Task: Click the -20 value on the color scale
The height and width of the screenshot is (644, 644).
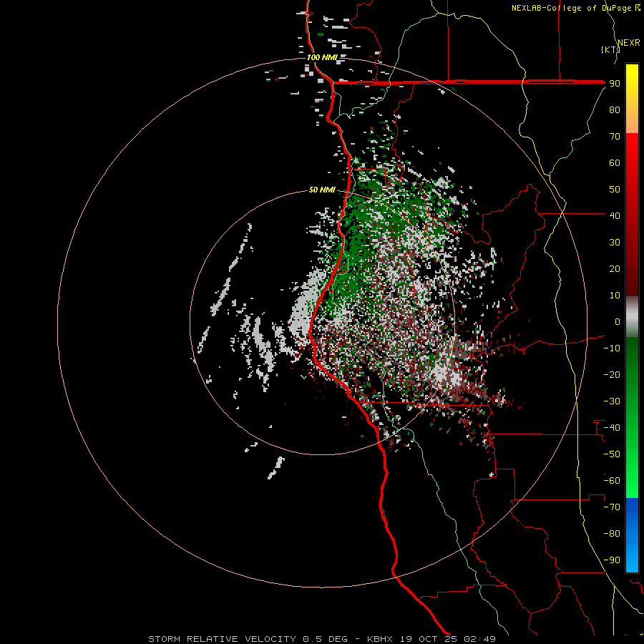Action: pyautogui.click(x=612, y=374)
